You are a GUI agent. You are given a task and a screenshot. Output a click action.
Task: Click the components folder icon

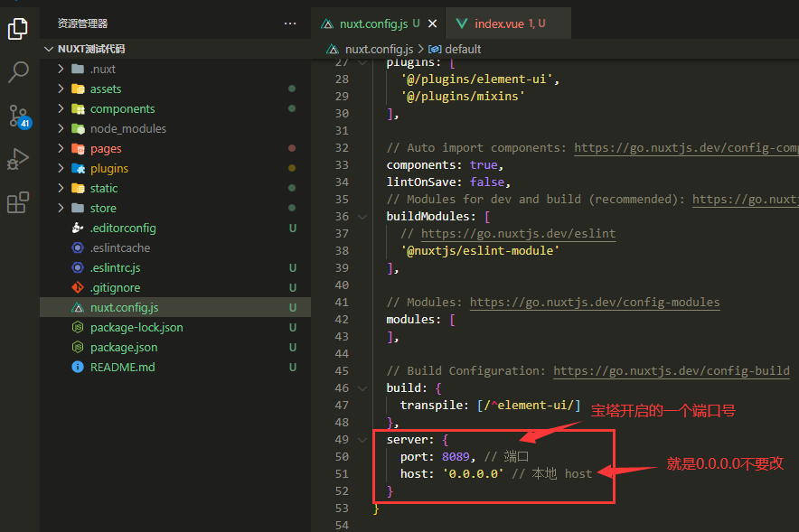(x=78, y=108)
